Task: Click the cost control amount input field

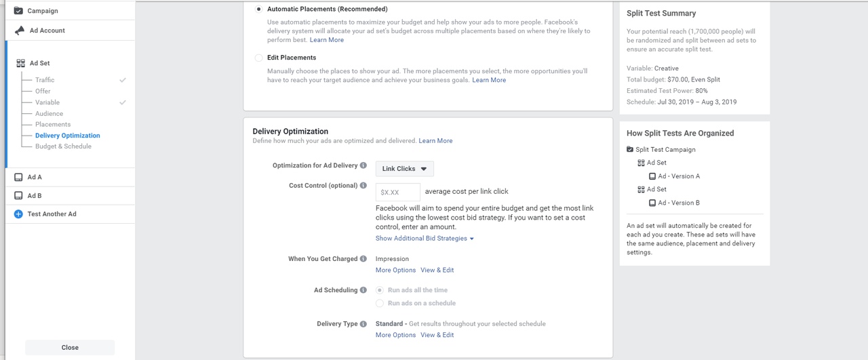Action: click(x=398, y=193)
